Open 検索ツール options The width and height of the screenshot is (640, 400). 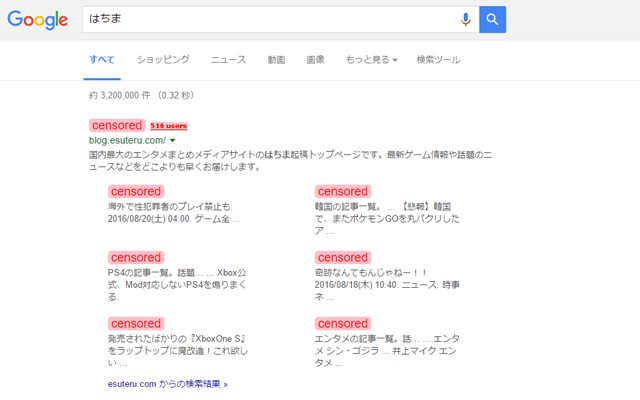438,60
